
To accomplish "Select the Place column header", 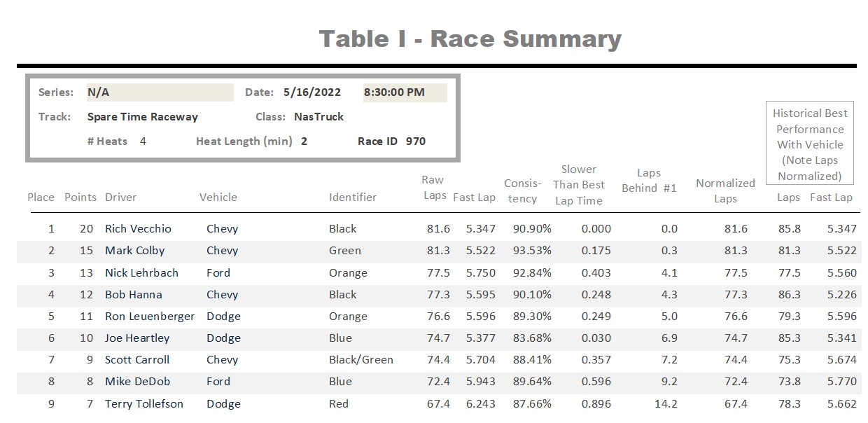I will tap(41, 197).
